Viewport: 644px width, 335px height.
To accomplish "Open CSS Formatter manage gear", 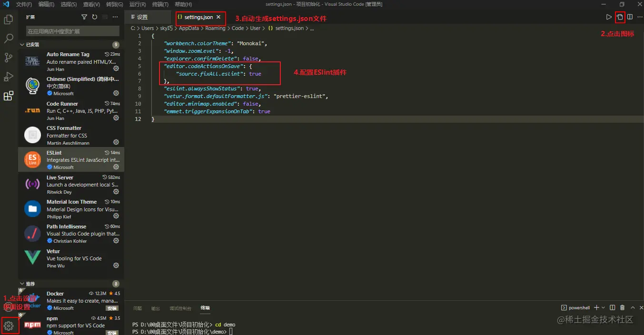I will point(116,142).
